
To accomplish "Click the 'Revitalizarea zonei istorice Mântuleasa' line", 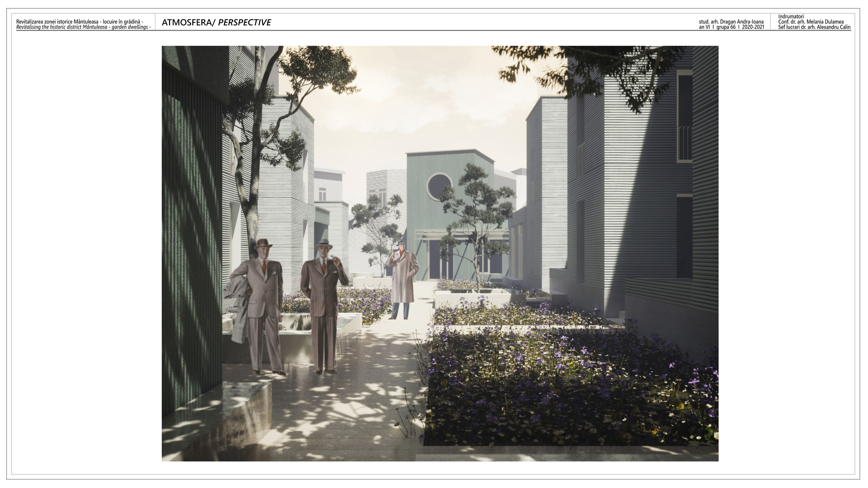I will click(x=80, y=22).
